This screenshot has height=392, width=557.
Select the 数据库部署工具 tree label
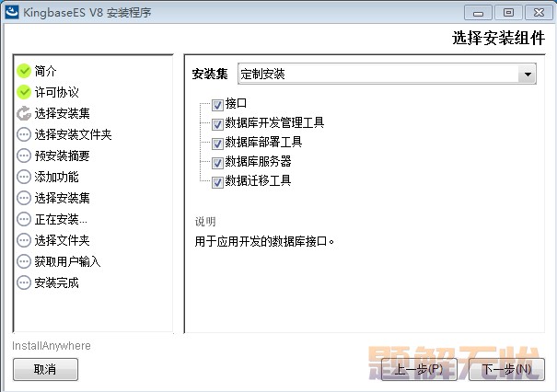click(x=263, y=142)
